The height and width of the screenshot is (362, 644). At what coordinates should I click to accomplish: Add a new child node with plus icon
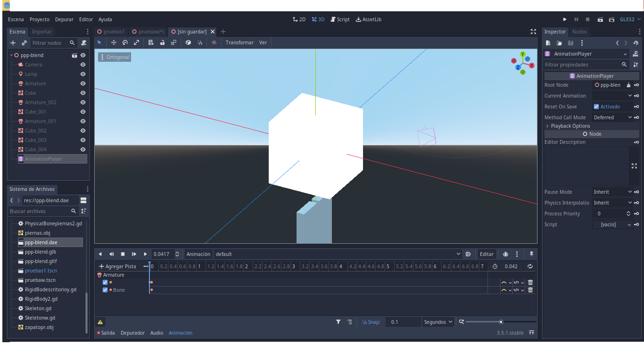point(13,43)
